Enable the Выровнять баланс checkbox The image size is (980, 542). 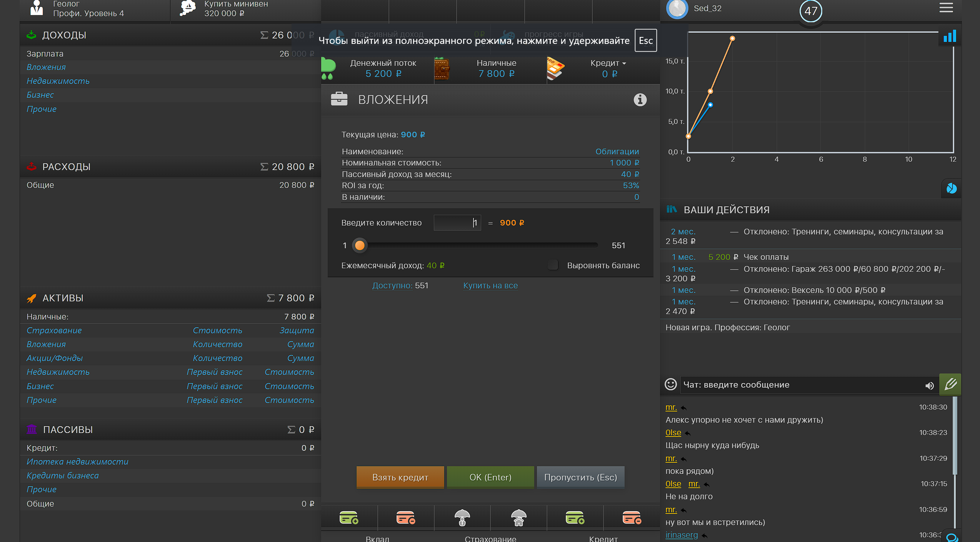[553, 265]
